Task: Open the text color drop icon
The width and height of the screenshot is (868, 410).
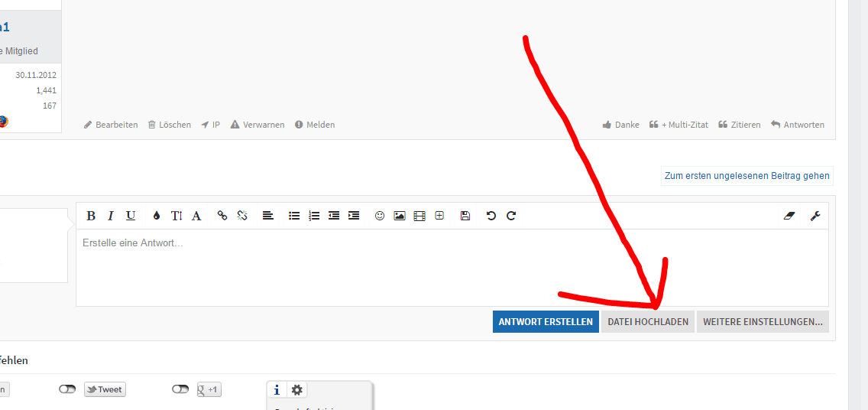Action: (157, 216)
